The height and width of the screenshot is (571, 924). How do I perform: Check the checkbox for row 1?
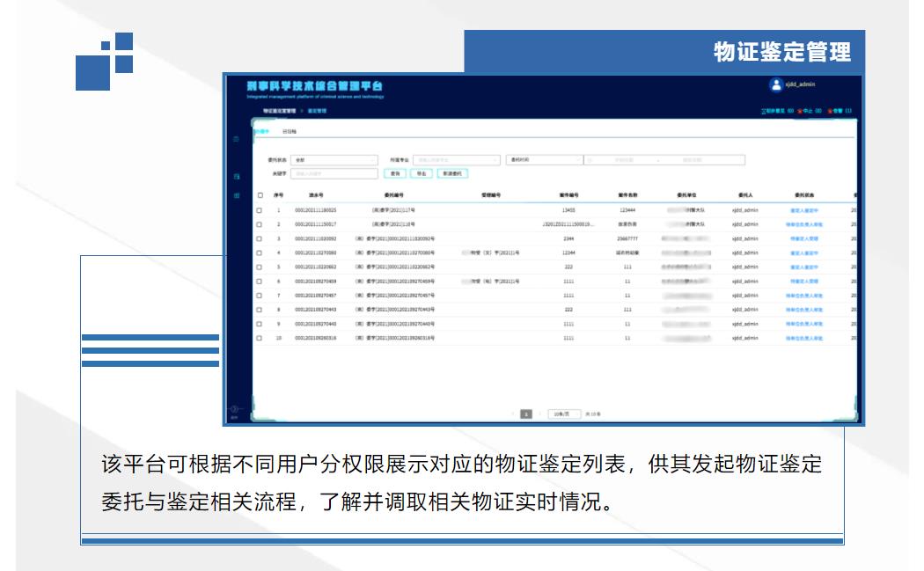tap(258, 211)
